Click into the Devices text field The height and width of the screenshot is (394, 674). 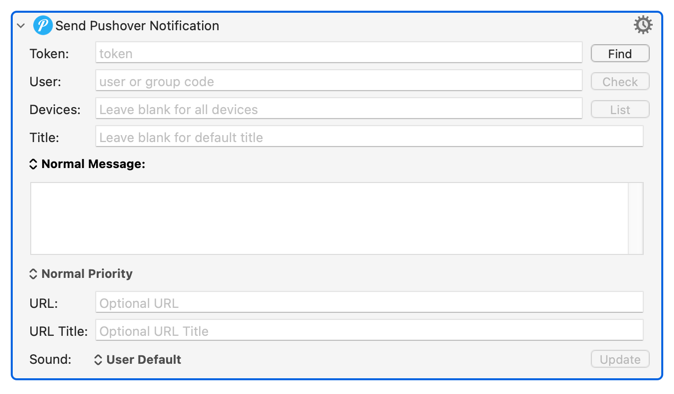(x=339, y=109)
